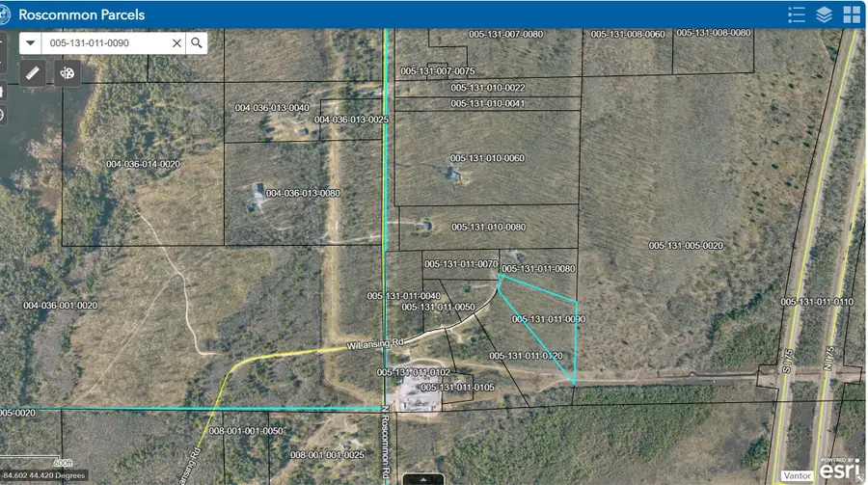868x485 pixels.
Task: Select parcel 005-131-011-0120
Action: (526, 356)
